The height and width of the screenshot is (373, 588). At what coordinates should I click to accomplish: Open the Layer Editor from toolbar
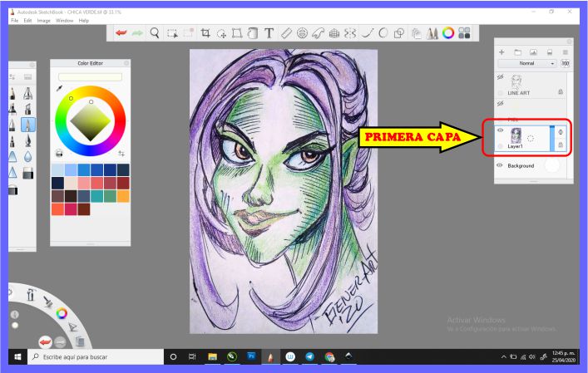click(x=416, y=34)
